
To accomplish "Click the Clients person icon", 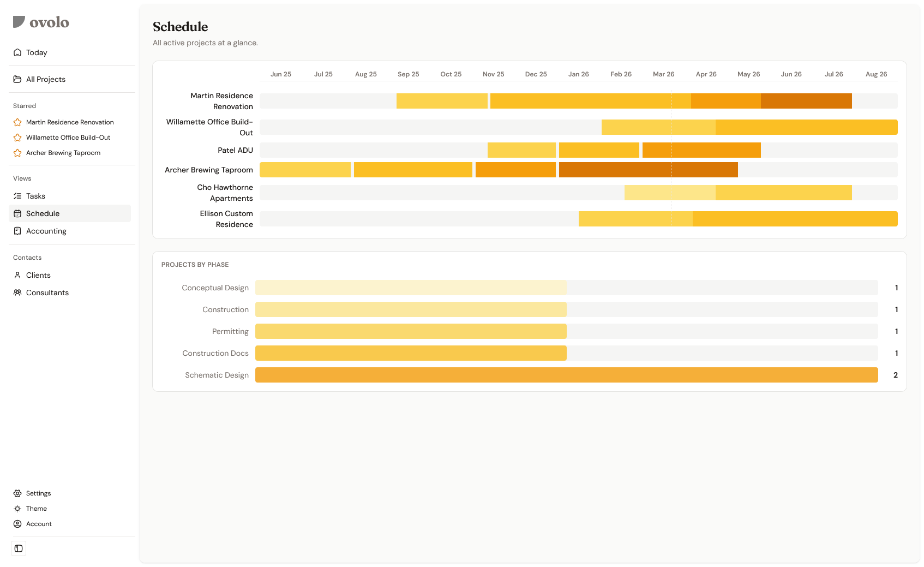I will tap(17, 275).
